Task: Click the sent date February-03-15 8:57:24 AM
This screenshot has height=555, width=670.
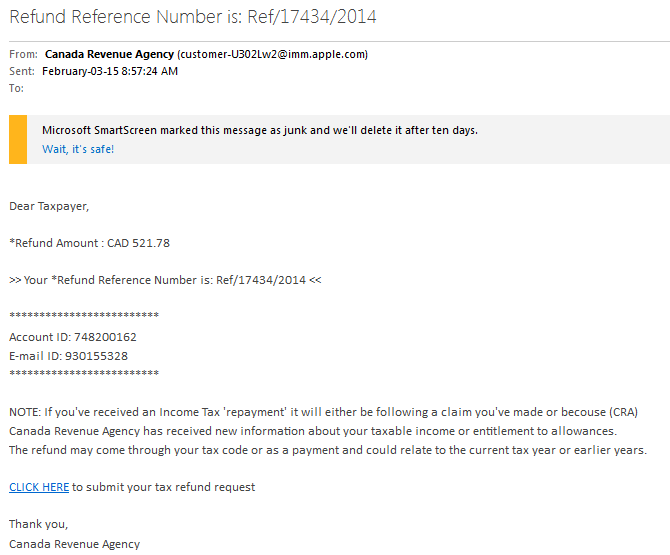Action: [110, 71]
